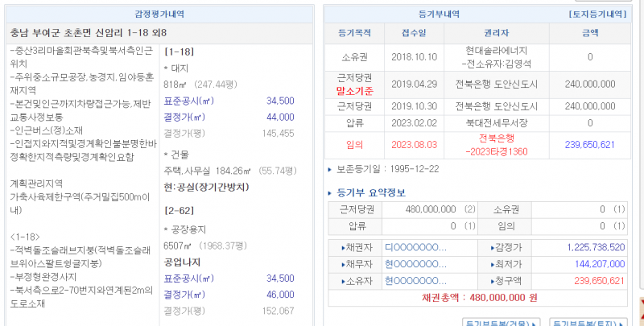This screenshot has height=326, width=644.
Task: Click the arrow bullet beside 보존등기일
Action: point(330,170)
